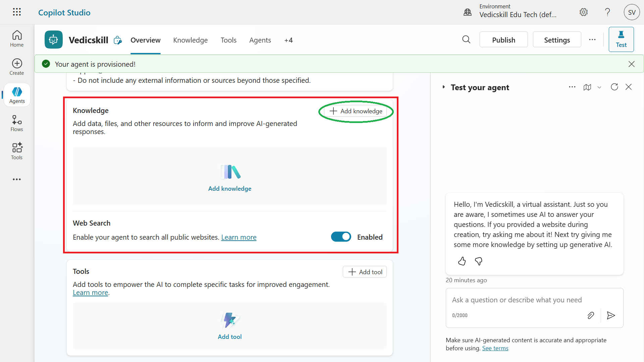Expand the Test your agent header chevron
Viewport: 644px width, 362px height.
[x=443, y=87]
